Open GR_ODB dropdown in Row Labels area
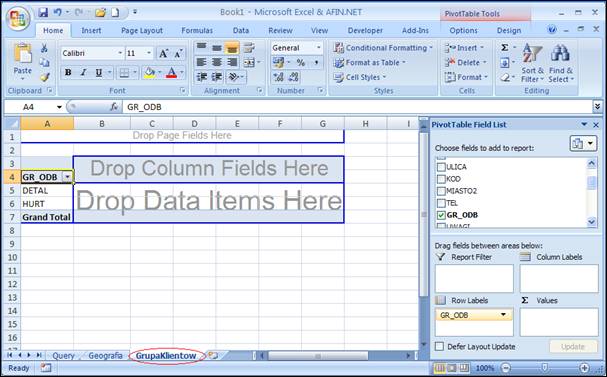This screenshot has width=607, height=377. [x=503, y=315]
